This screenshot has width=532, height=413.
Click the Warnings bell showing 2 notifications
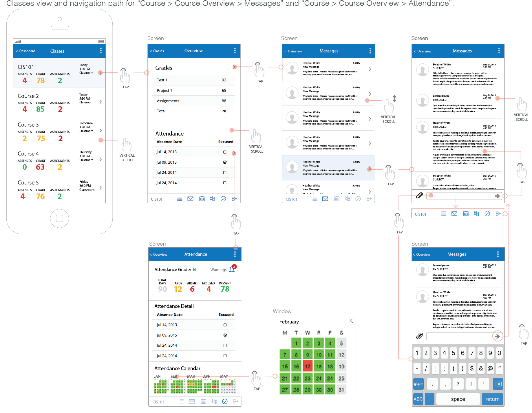(231, 269)
